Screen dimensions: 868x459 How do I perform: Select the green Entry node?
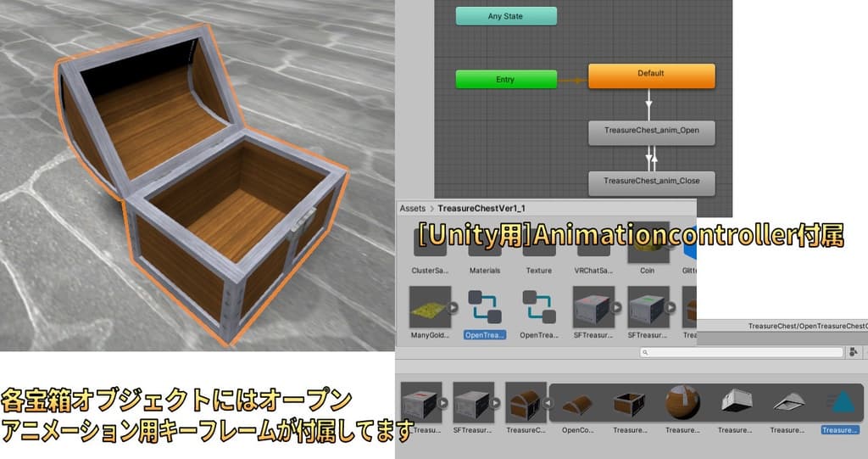(x=506, y=79)
